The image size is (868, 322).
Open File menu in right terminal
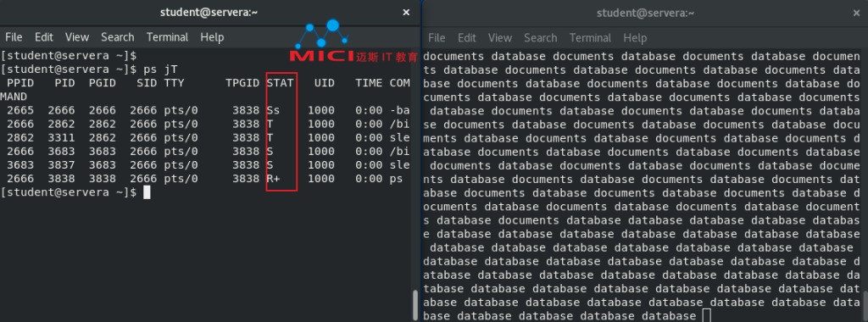[437, 37]
